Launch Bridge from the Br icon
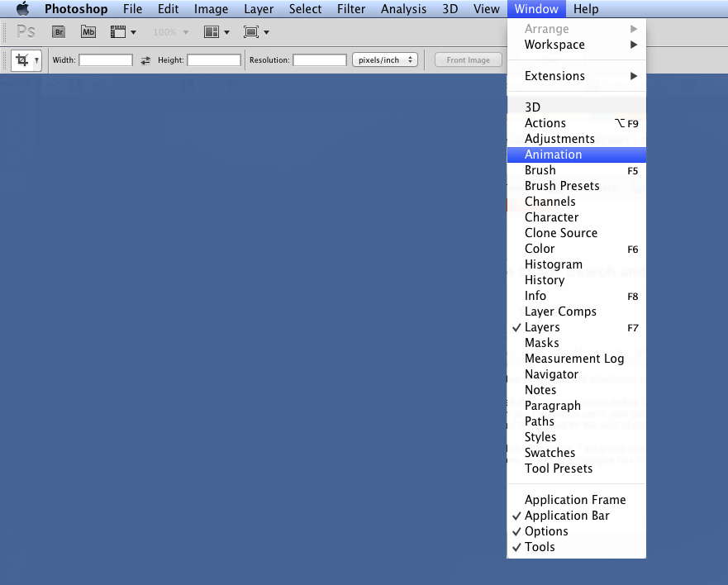 (x=59, y=32)
